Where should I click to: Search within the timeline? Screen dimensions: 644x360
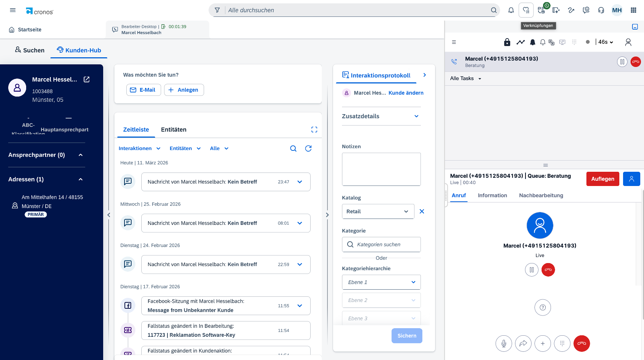(293, 149)
